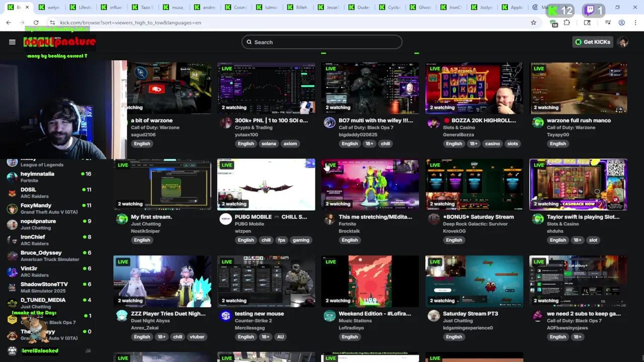Select the solana tag under 300k+ PNL

click(x=269, y=144)
